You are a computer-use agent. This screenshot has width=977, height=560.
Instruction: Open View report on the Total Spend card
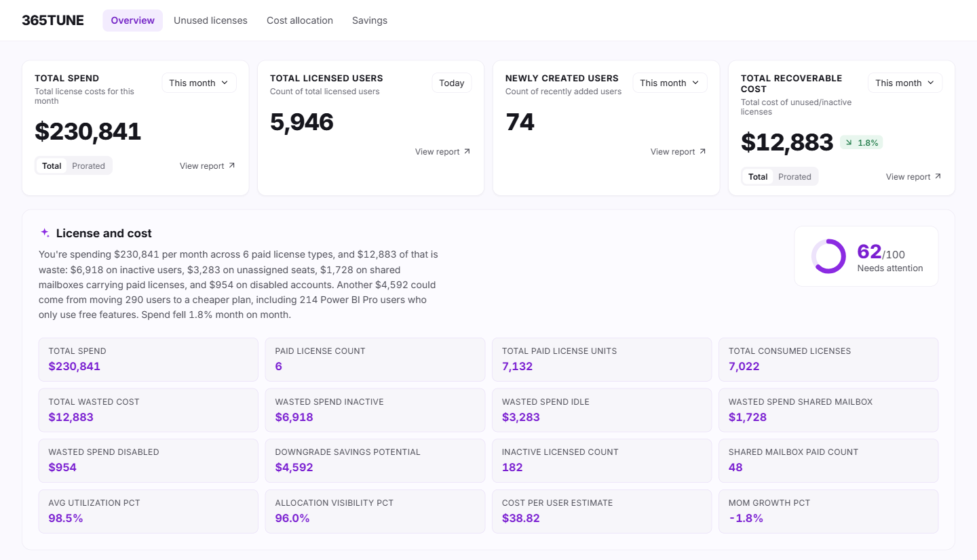(208, 165)
